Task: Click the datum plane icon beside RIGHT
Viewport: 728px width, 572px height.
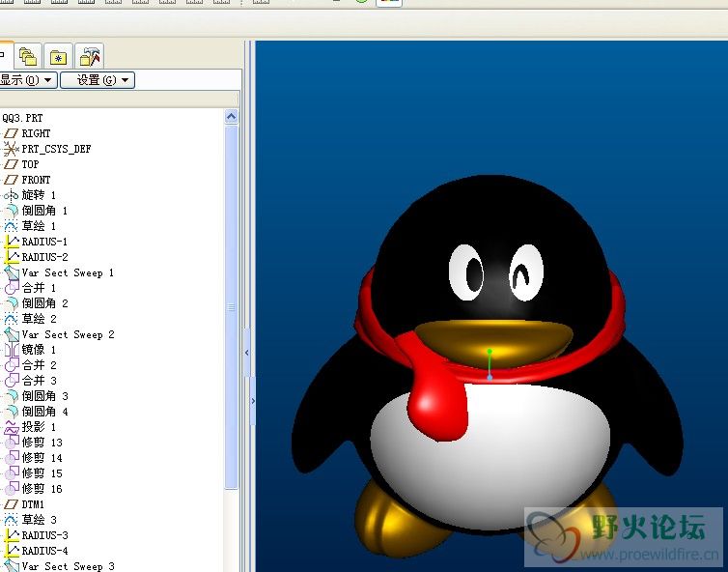Action: tap(11, 133)
